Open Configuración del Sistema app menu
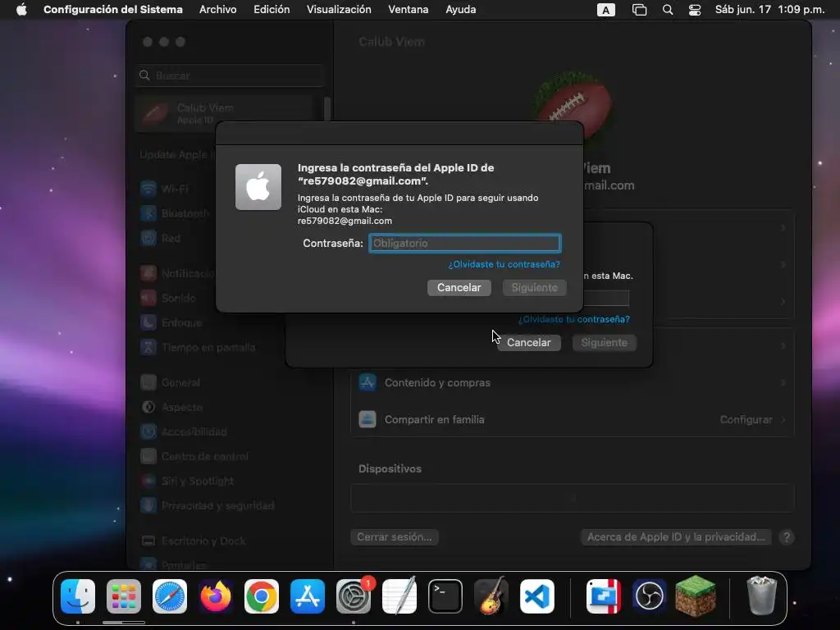The height and width of the screenshot is (630, 840). (x=113, y=10)
